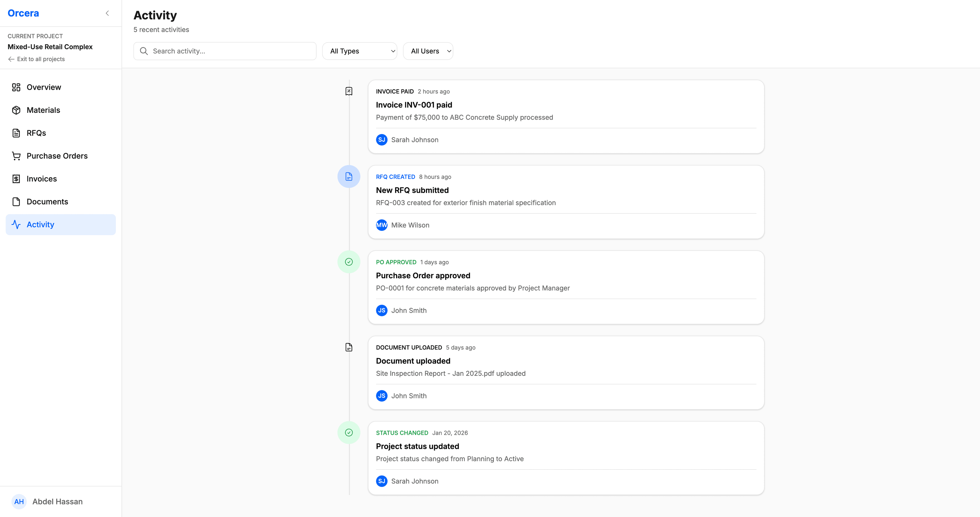Click Exit to all projects link
The height and width of the screenshot is (517, 980).
[x=36, y=59]
